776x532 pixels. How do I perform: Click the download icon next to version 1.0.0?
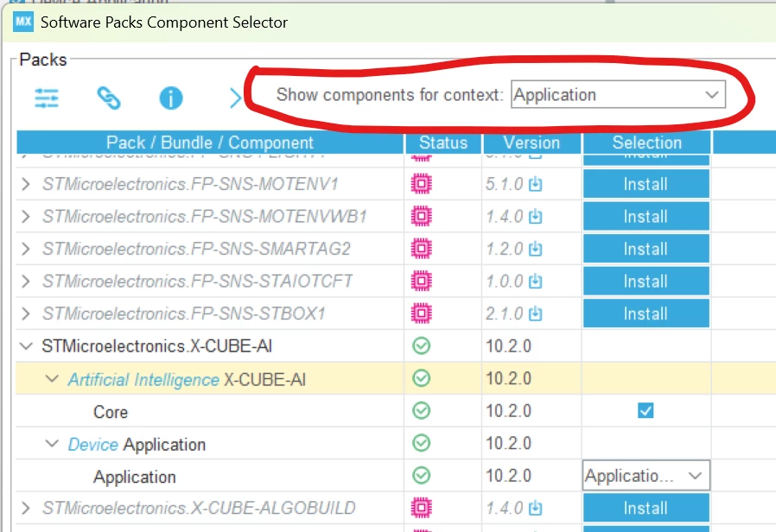(x=535, y=281)
